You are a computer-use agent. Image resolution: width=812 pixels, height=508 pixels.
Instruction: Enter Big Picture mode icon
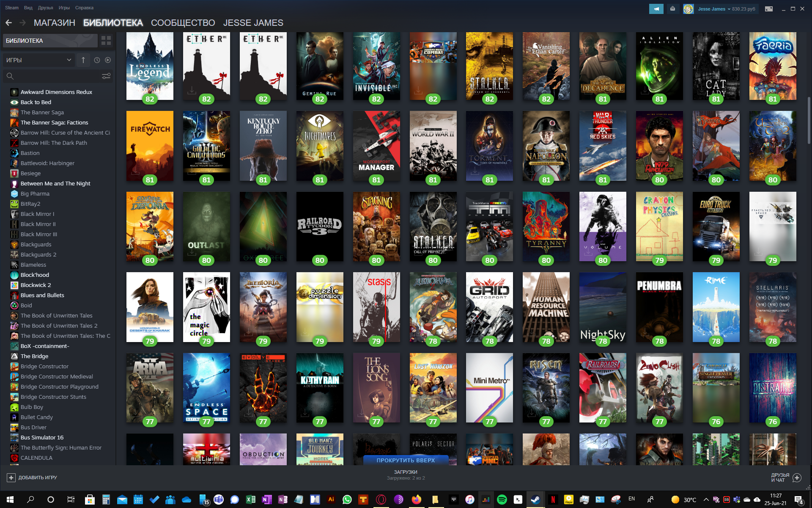[769, 9]
